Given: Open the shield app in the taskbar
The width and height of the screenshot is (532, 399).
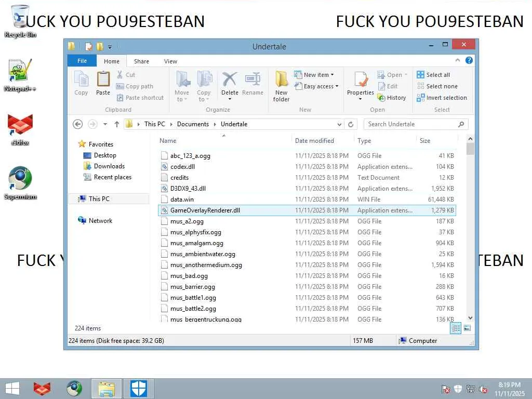Looking at the screenshot, I should click(x=138, y=389).
